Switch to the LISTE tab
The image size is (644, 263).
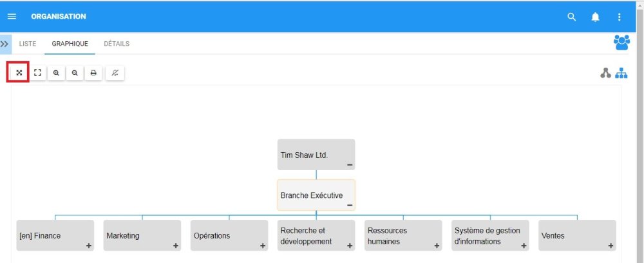28,44
